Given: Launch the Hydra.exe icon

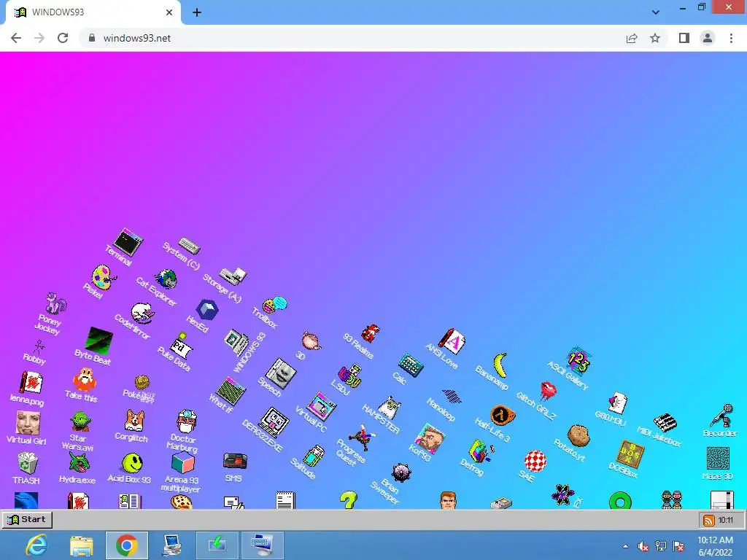Looking at the screenshot, I should (x=79, y=462).
